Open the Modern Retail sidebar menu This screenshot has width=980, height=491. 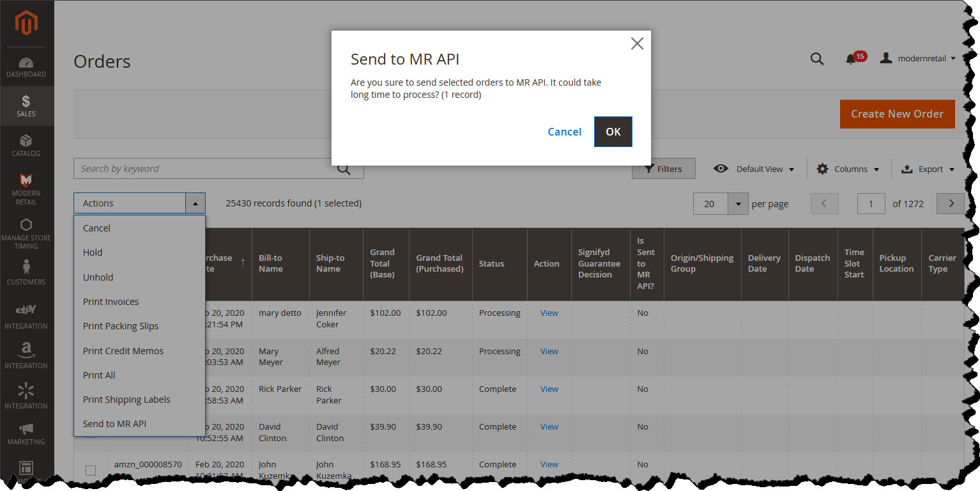click(26, 189)
